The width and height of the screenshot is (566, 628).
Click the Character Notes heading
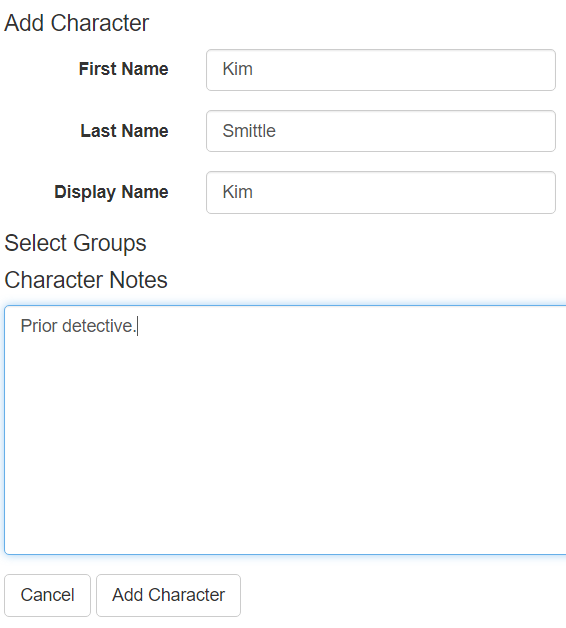(x=86, y=280)
